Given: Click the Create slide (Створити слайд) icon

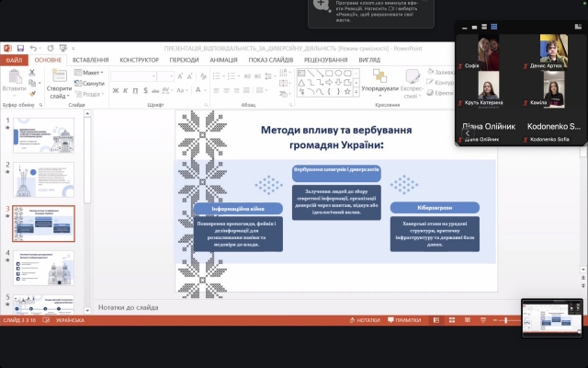Looking at the screenshot, I should (x=58, y=79).
